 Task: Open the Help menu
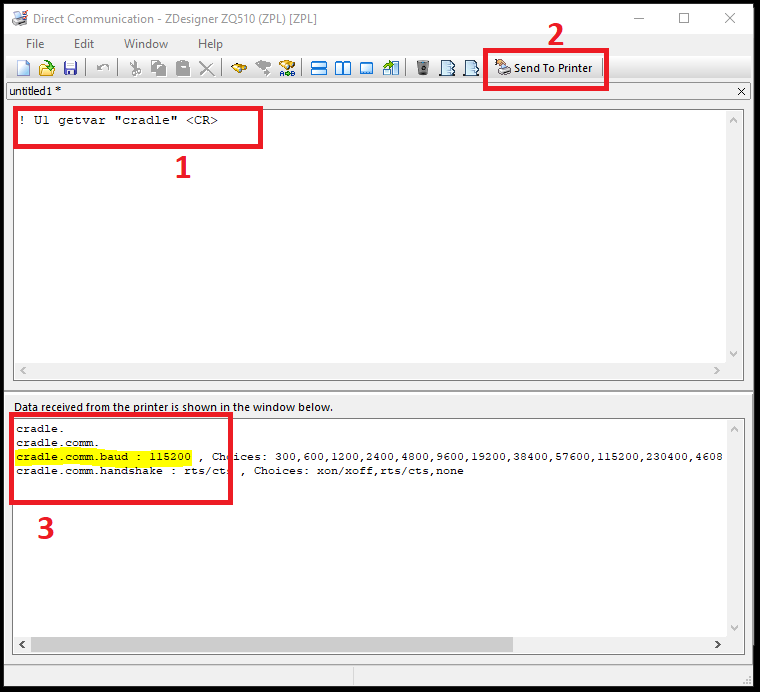tap(210, 44)
